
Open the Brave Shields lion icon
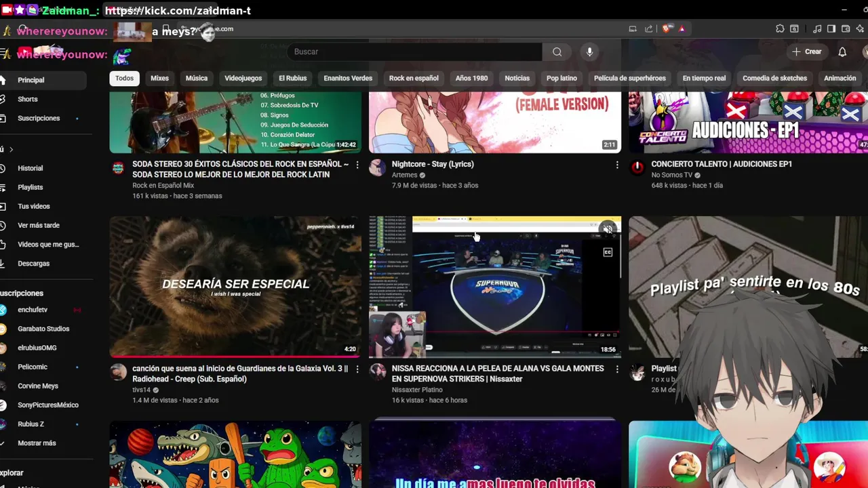click(667, 28)
